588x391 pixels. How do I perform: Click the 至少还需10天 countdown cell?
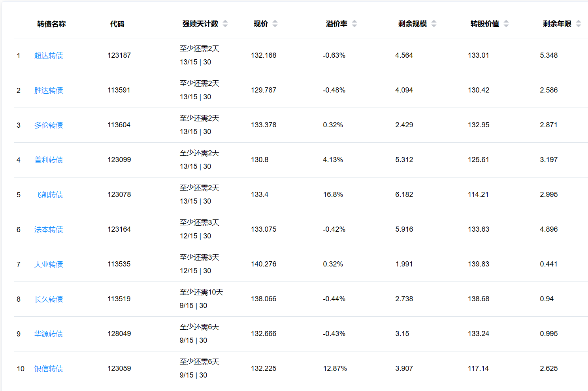(x=201, y=293)
